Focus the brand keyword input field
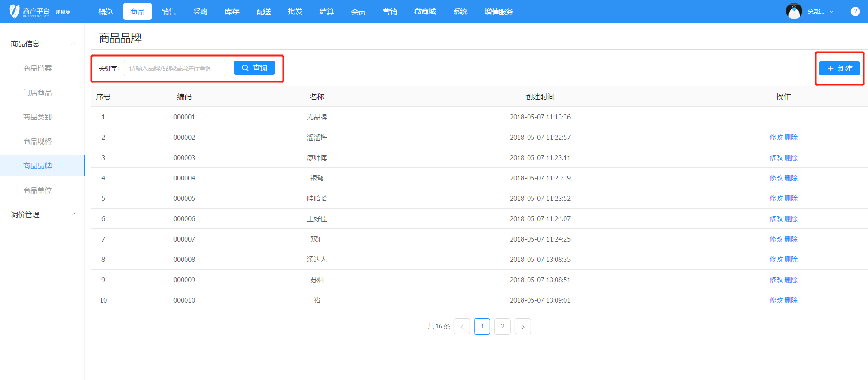 [174, 68]
